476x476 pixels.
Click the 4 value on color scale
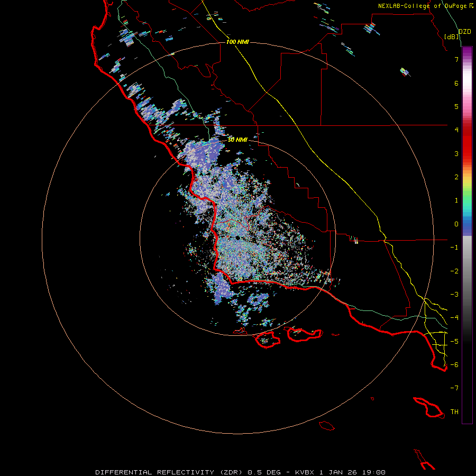(x=456, y=130)
